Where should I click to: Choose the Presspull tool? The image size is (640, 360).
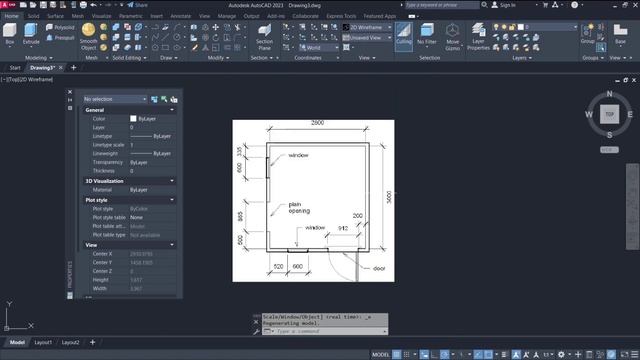[x=60, y=38]
